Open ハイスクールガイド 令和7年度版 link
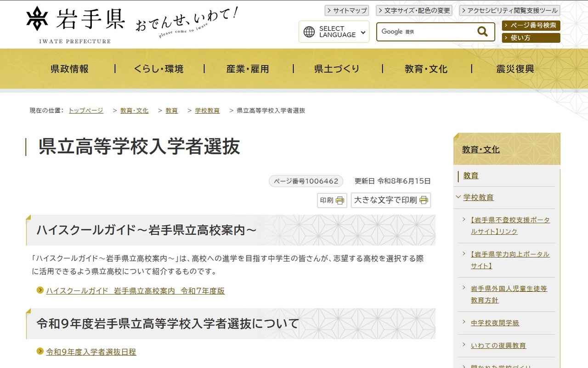588x368 pixels. pos(136,291)
